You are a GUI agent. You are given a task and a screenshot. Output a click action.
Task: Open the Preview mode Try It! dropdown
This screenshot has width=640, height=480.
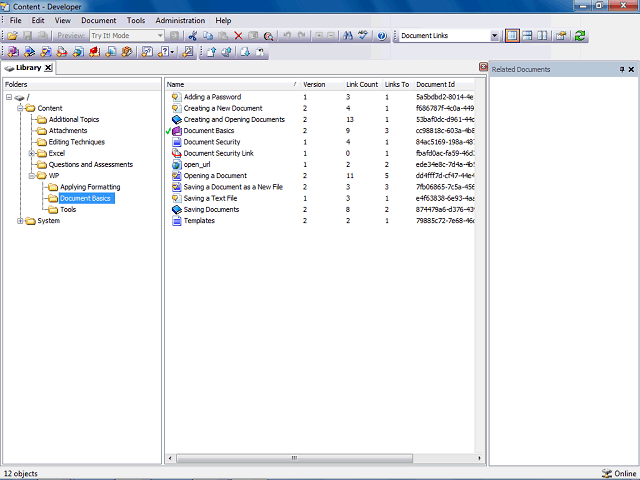tap(160, 36)
